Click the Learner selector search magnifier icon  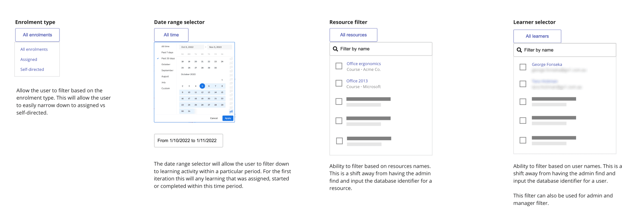[x=519, y=50]
